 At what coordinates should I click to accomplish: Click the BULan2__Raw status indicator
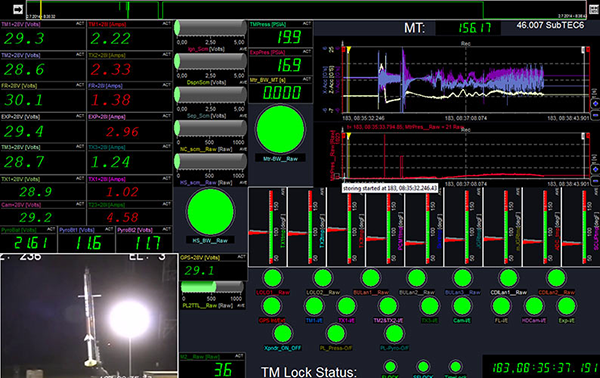(x=417, y=278)
